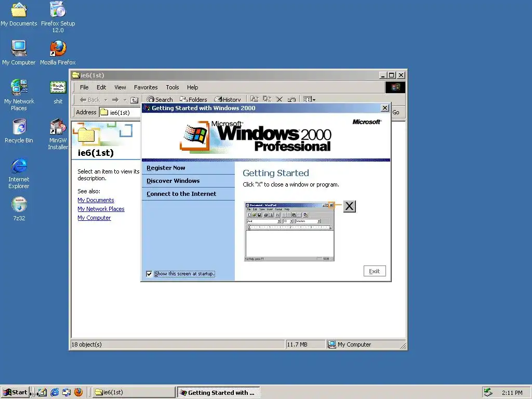Launch Firefox from quick launch bar
The image size is (532, 399).
coord(78,392)
